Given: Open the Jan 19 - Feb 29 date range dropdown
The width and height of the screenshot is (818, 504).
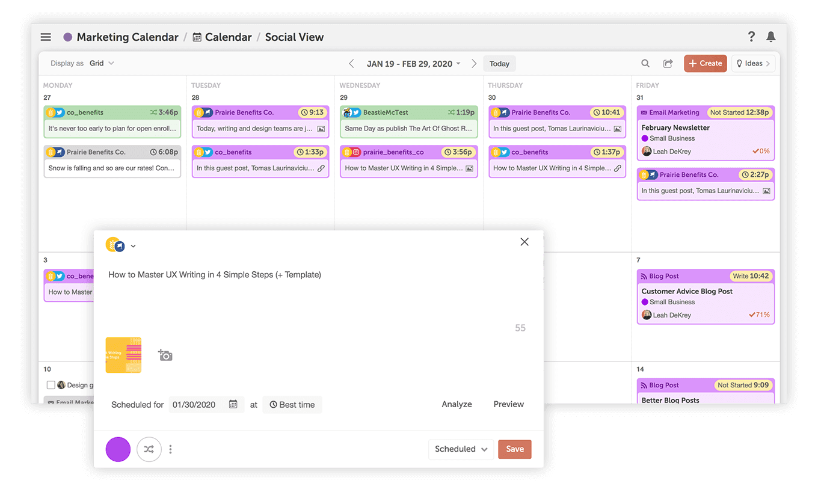Looking at the screenshot, I should click(x=414, y=64).
